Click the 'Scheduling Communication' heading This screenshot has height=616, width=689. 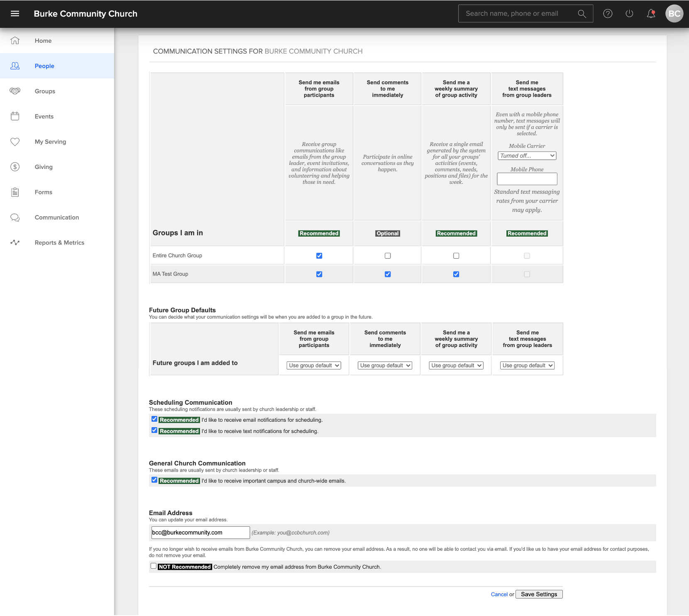pyautogui.click(x=191, y=403)
